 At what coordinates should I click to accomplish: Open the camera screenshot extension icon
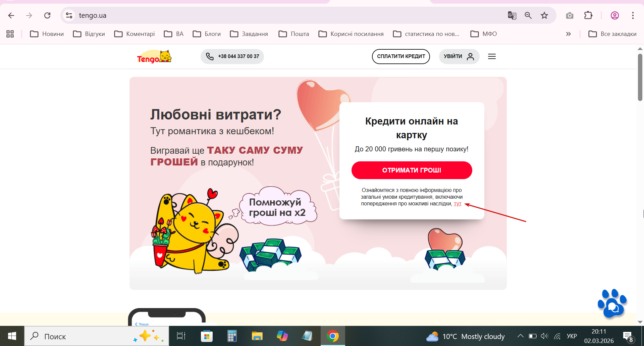click(x=570, y=15)
